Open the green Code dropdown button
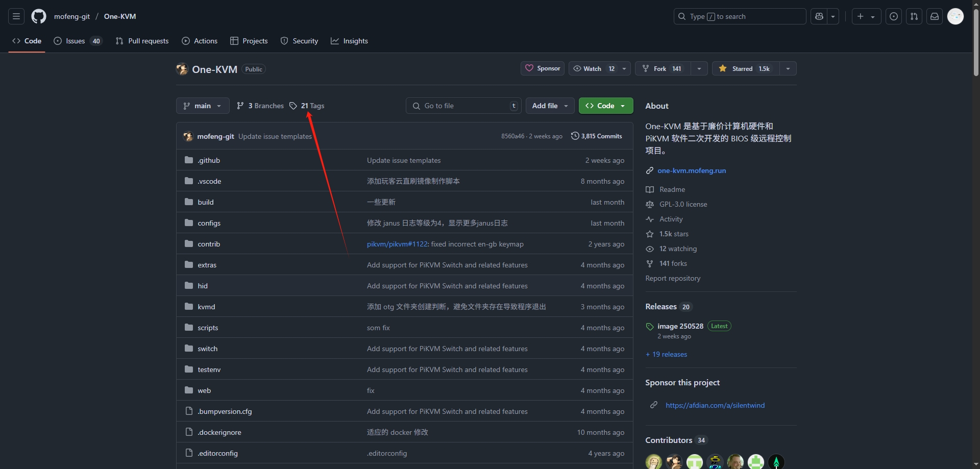The height and width of the screenshot is (469, 980). click(606, 106)
